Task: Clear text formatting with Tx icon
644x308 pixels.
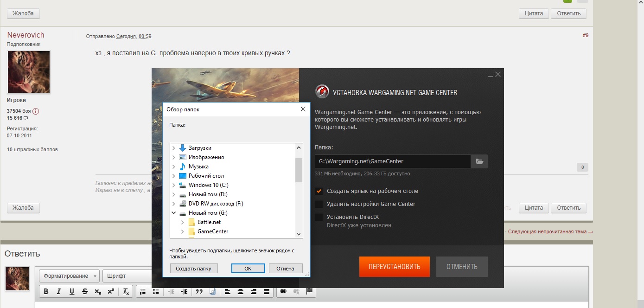Action: pyautogui.click(x=126, y=291)
